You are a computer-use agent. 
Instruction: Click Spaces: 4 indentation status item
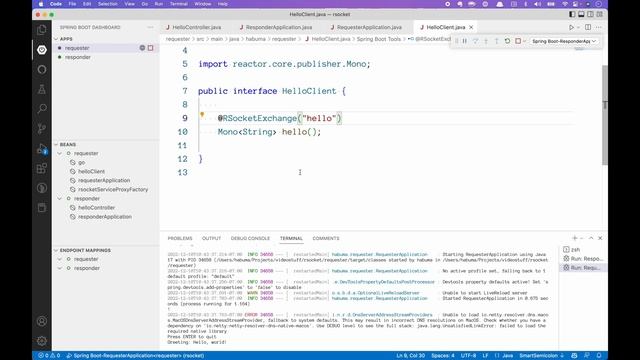(443, 356)
